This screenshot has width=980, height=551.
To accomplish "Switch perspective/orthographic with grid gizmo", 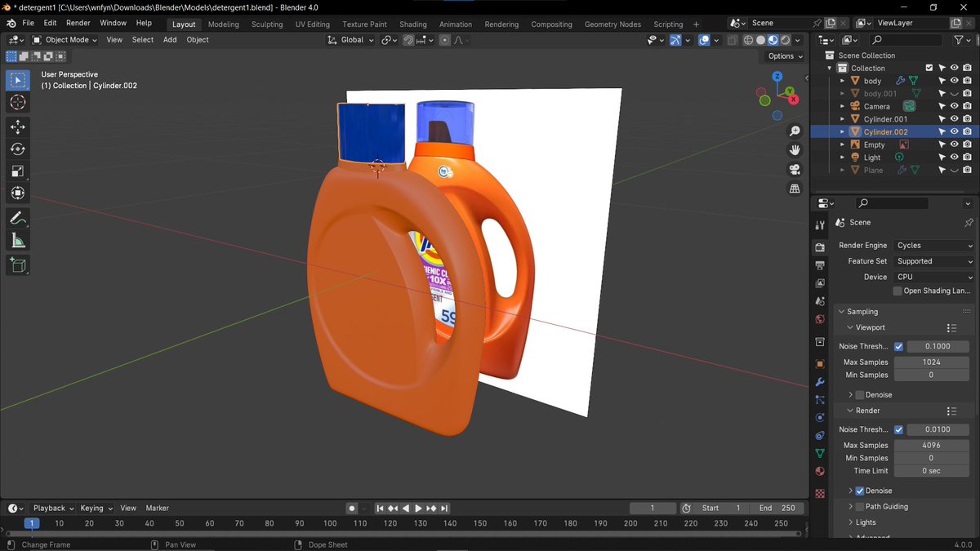I will pos(795,189).
